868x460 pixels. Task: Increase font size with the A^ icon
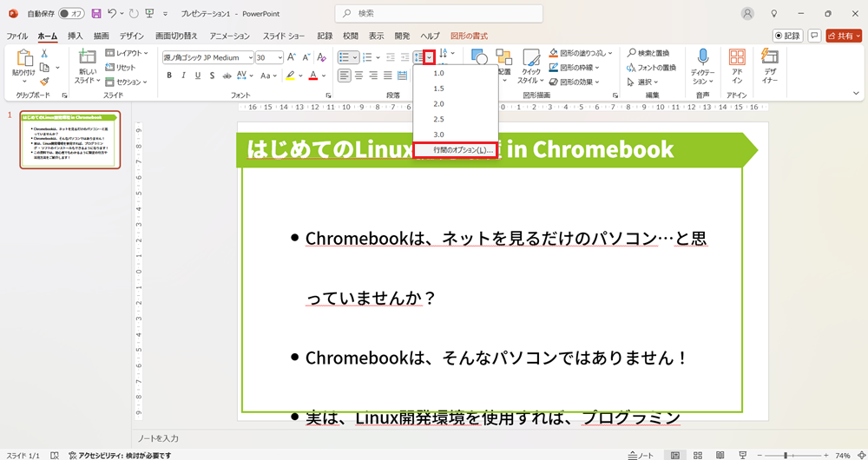(x=292, y=57)
